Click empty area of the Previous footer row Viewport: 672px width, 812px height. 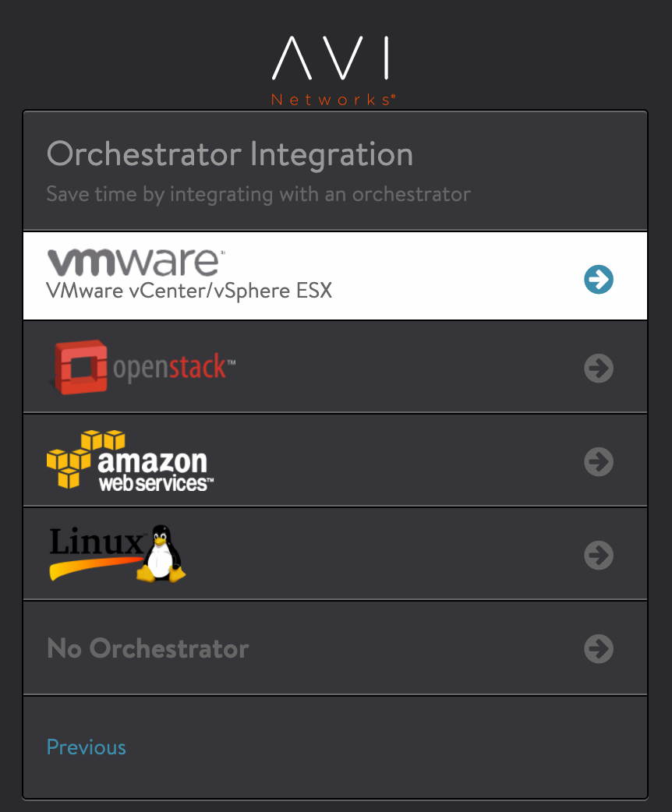pyautogui.click(x=390, y=747)
